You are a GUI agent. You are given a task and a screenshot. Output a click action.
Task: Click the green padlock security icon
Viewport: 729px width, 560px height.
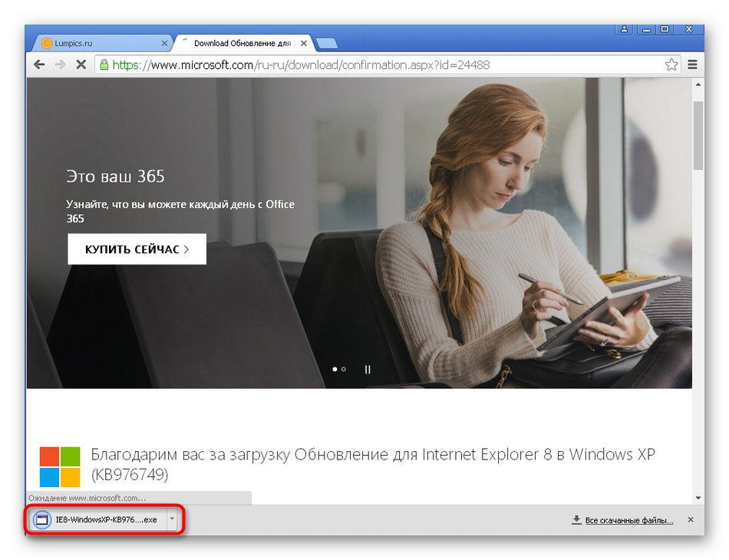coord(104,64)
